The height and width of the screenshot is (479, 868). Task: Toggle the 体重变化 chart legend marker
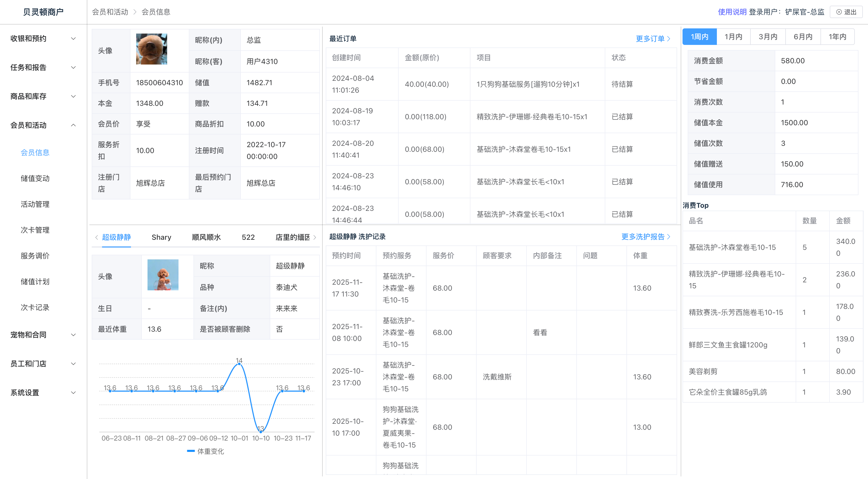191,451
